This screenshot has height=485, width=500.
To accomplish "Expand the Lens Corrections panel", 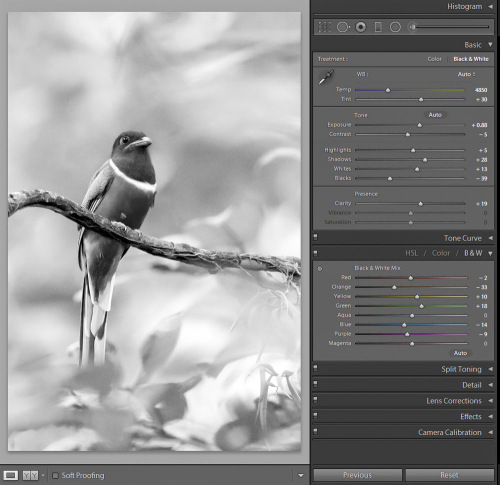I will pyautogui.click(x=490, y=400).
